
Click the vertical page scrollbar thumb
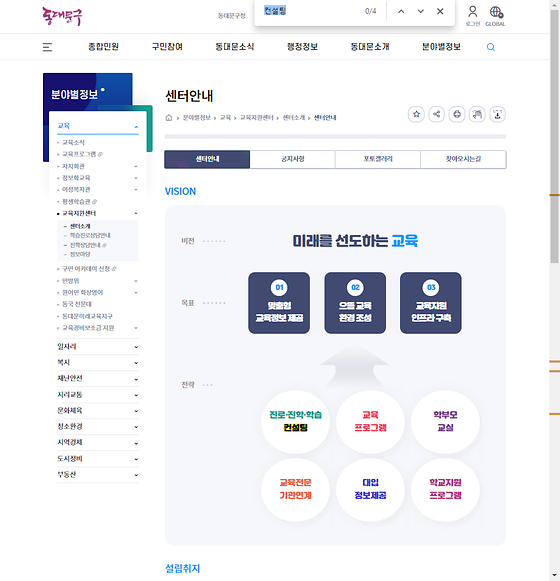554,136
